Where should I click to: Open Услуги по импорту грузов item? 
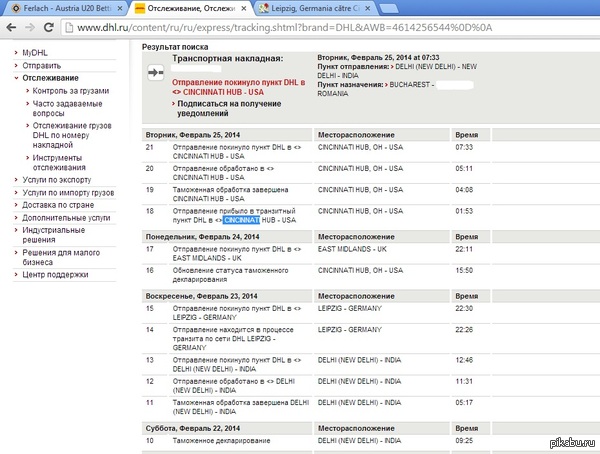(x=68, y=193)
